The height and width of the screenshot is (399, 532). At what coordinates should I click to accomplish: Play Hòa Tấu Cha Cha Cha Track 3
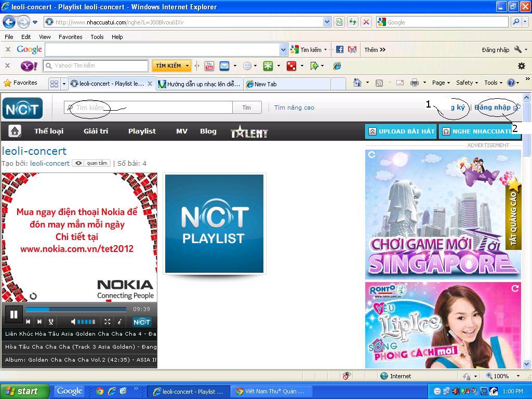coord(79,347)
